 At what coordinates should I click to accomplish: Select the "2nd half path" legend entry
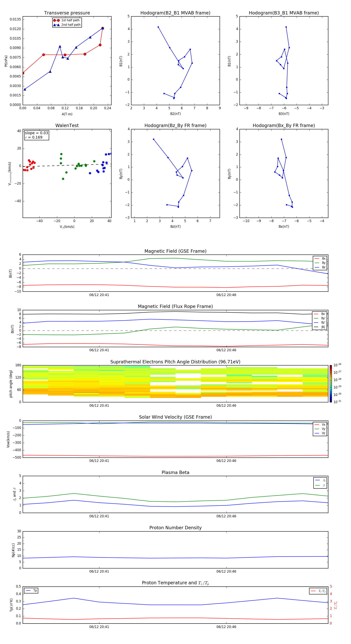pos(67,25)
